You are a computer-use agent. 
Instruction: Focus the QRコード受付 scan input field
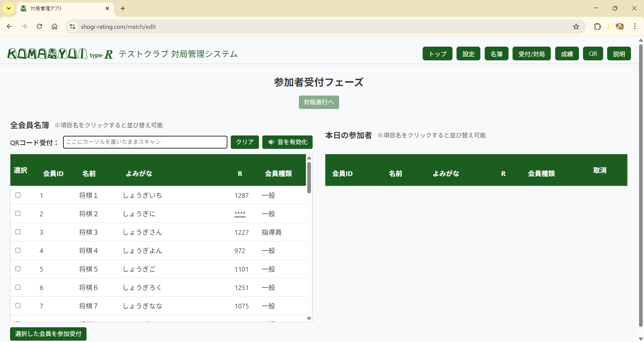[x=145, y=142]
